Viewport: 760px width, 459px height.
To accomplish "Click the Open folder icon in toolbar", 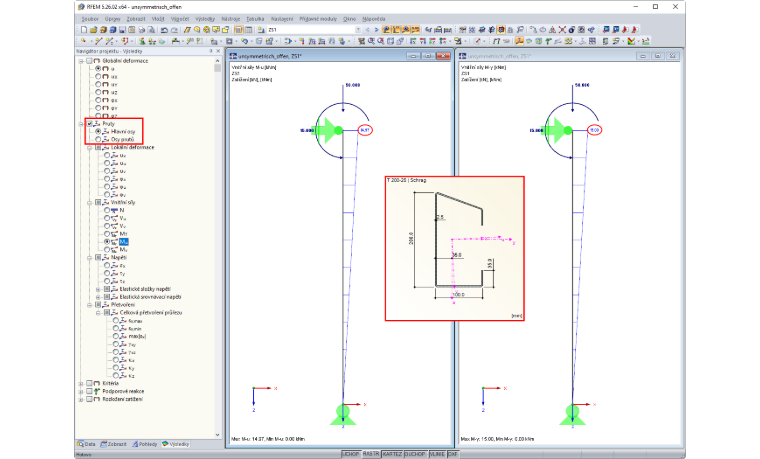I will pos(94,30).
